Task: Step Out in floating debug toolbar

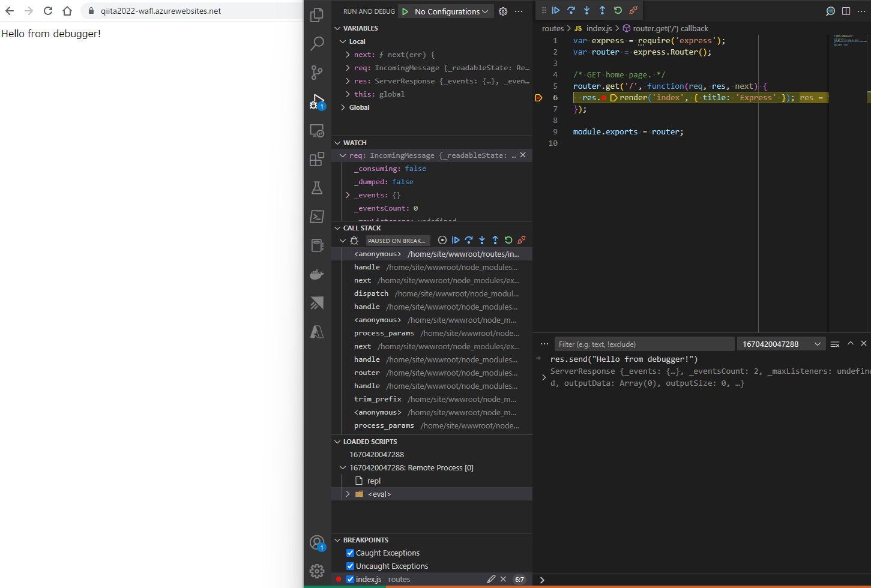Action: click(x=602, y=10)
